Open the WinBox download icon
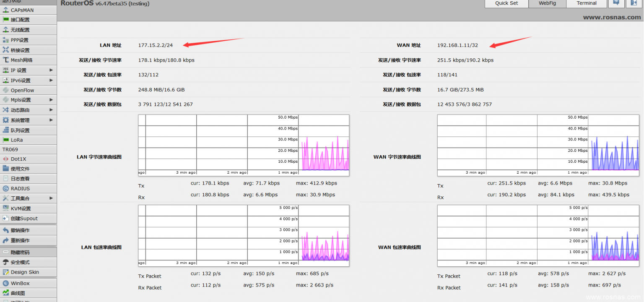The width and height of the screenshot is (644, 302). tap(6, 283)
